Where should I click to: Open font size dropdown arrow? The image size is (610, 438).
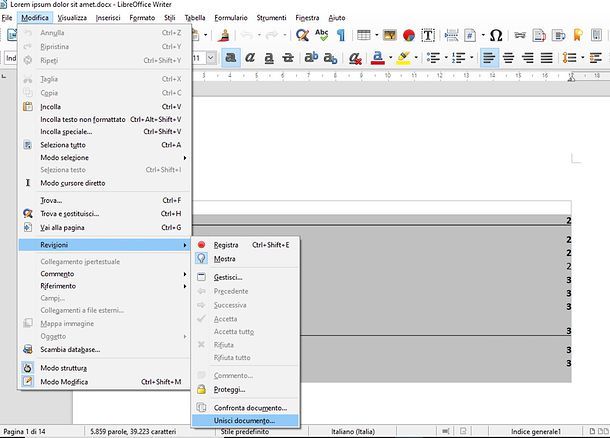(x=211, y=58)
